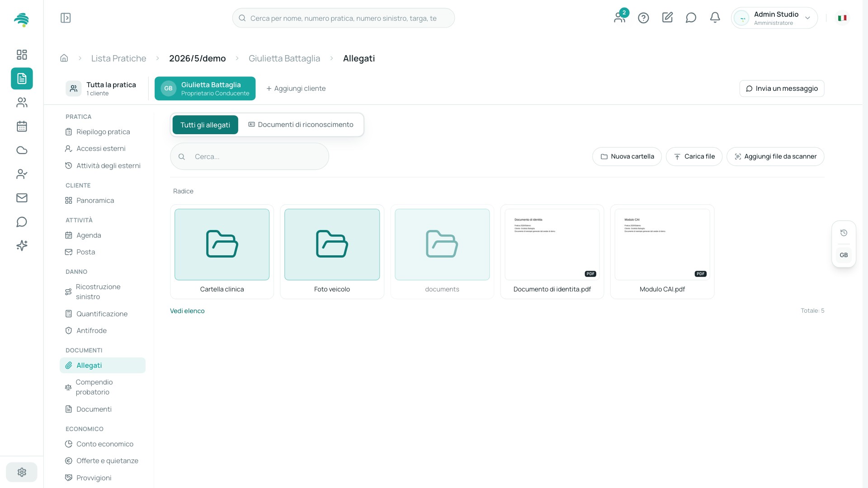This screenshot has width=868, height=488.
Task: Click Aggiungi file da scanner button
Action: pos(775,157)
